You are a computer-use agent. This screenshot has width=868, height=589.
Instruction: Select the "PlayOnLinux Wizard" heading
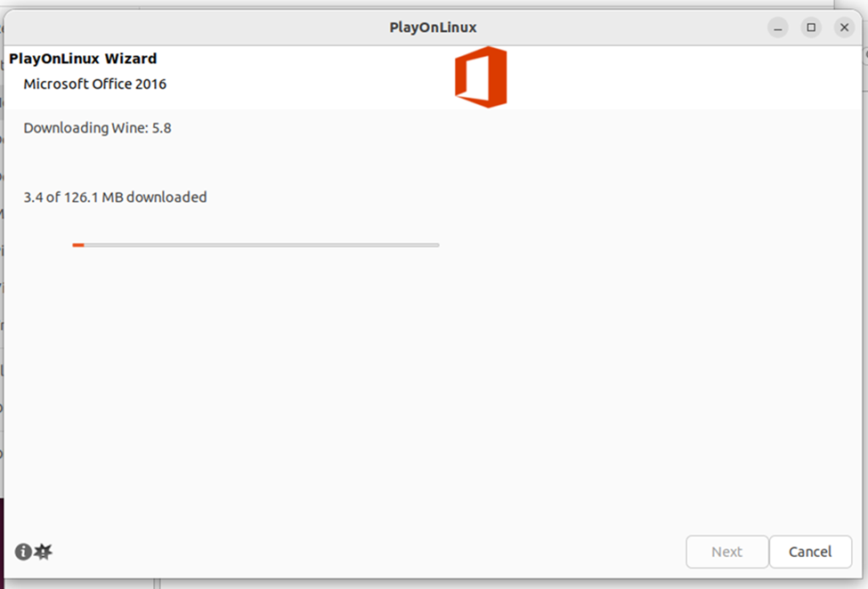(x=82, y=58)
